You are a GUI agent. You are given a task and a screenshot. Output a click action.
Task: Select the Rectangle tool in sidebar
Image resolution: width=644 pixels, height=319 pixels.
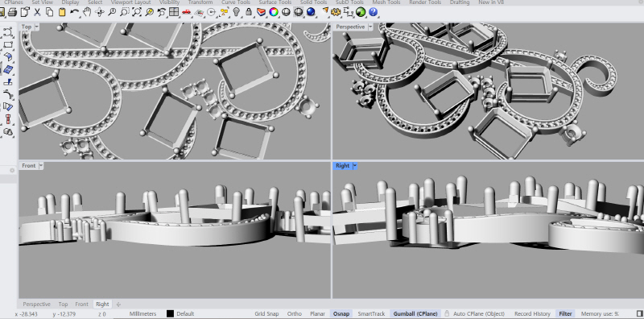tap(8, 44)
